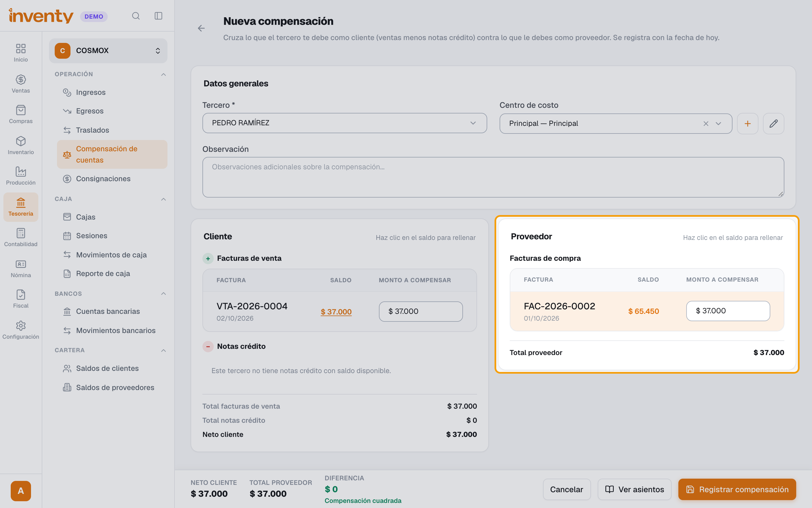The height and width of the screenshot is (508, 812).
Task: Open the user avatar A menu
Action: coord(21,491)
